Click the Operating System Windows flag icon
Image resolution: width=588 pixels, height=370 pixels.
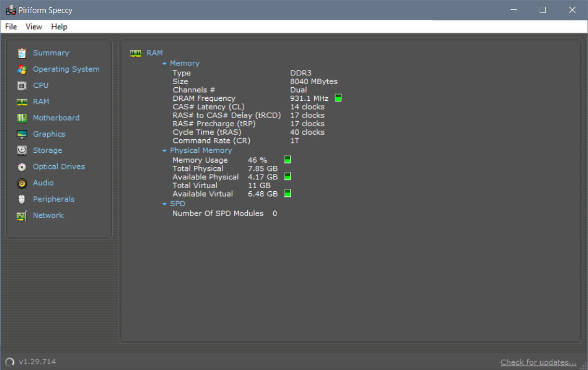22,70
